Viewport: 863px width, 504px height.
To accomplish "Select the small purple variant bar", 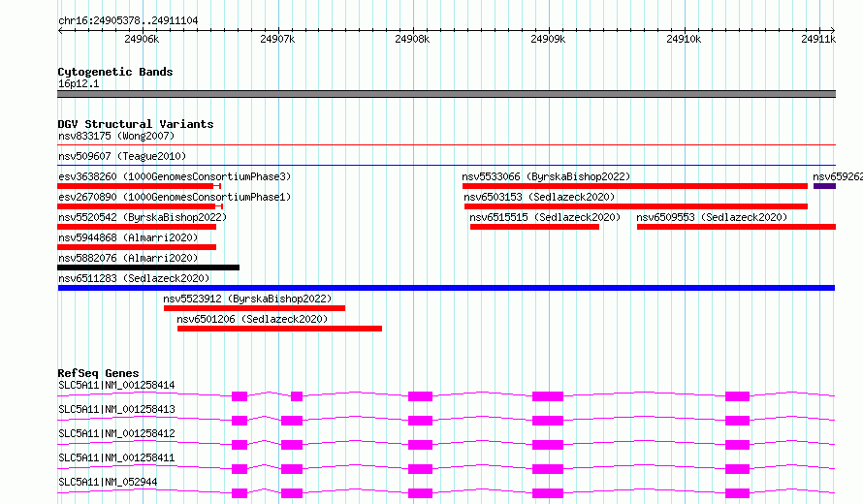I will click(824, 186).
